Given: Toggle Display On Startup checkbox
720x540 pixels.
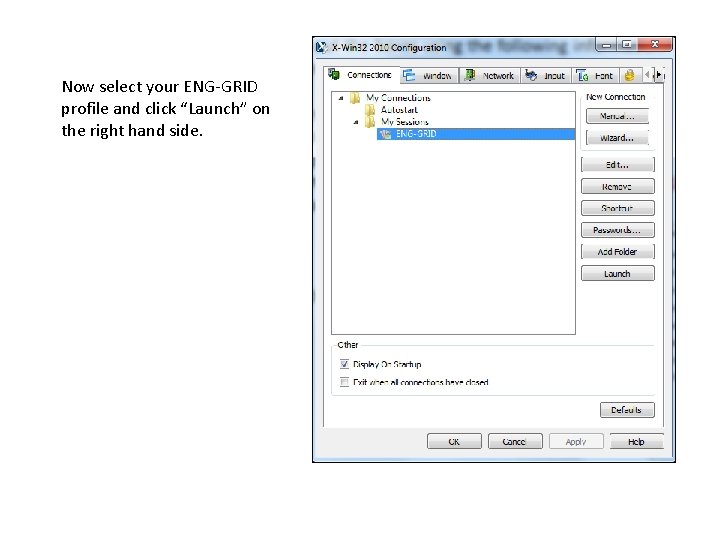Looking at the screenshot, I should pyautogui.click(x=344, y=364).
